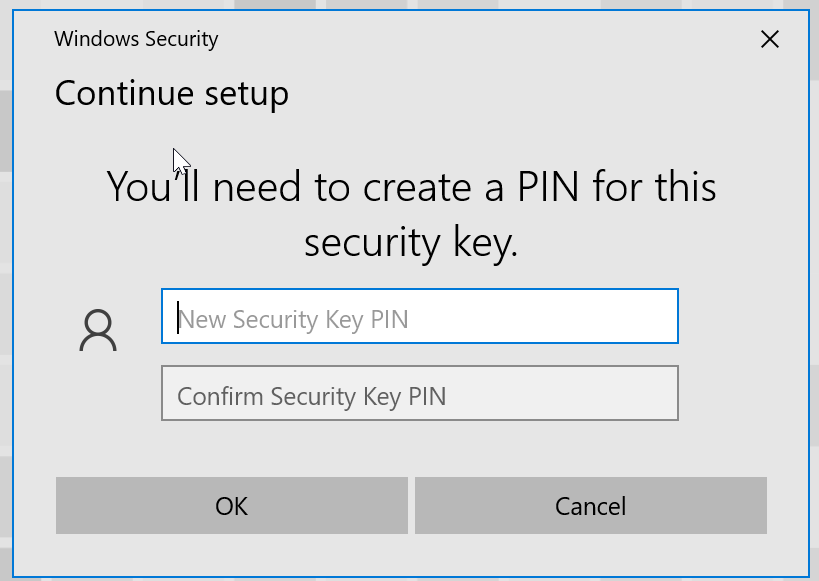Screen dimensions: 819x581
Task: Click the 'create a PIN' instruction text
Action: click(411, 187)
